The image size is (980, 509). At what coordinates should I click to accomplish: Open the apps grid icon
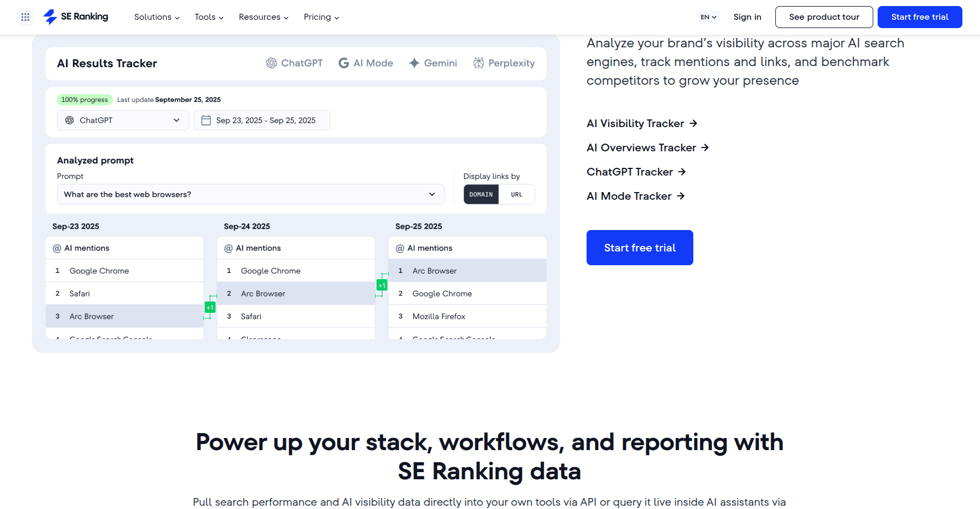click(25, 17)
